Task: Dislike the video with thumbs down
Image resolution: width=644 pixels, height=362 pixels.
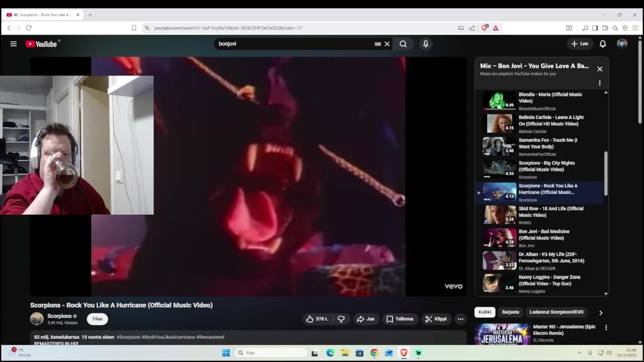Action: point(341,319)
